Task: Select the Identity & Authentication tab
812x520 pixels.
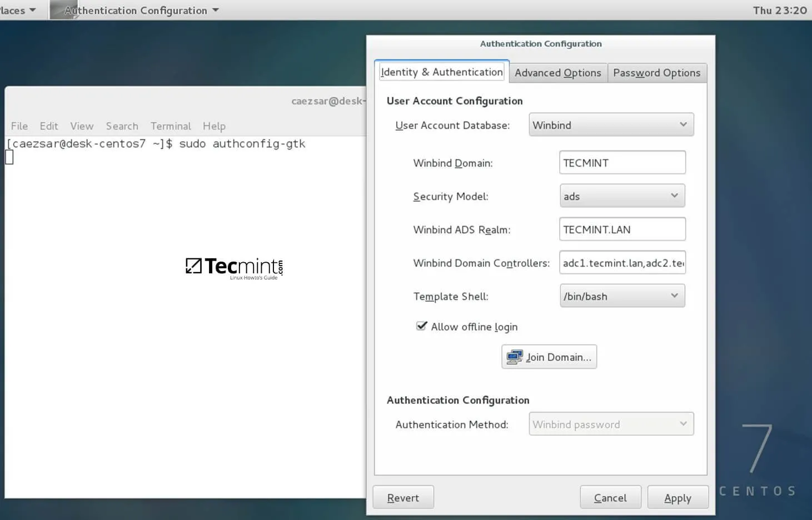Action: (441, 72)
